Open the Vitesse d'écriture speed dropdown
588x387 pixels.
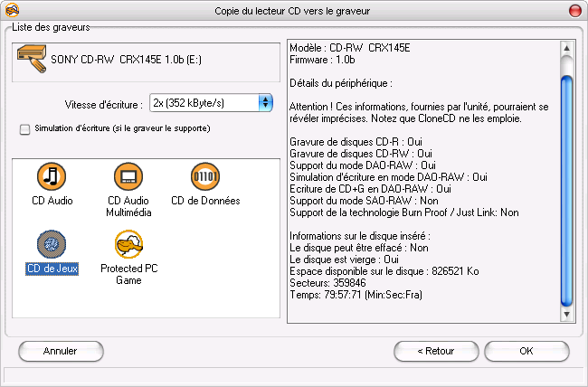(211, 103)
